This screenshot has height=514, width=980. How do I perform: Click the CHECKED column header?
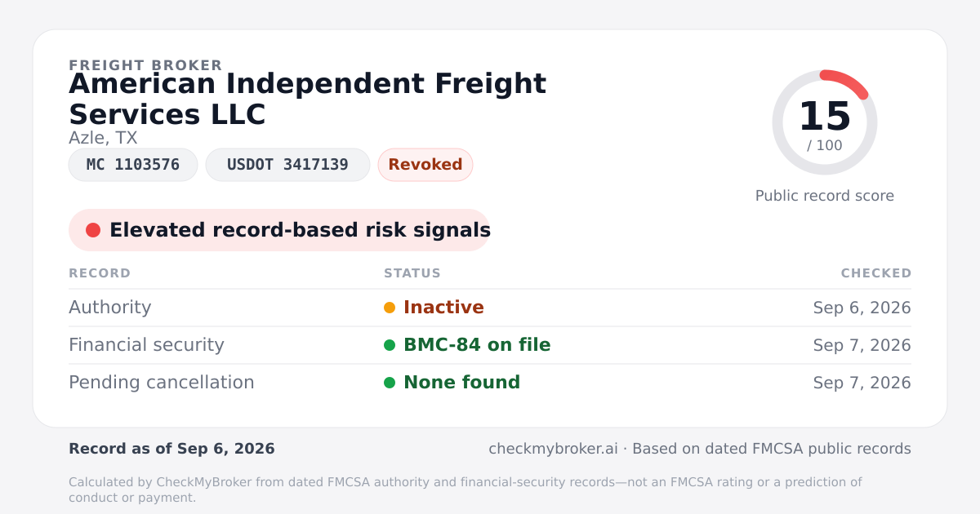[x=876, y=273]
